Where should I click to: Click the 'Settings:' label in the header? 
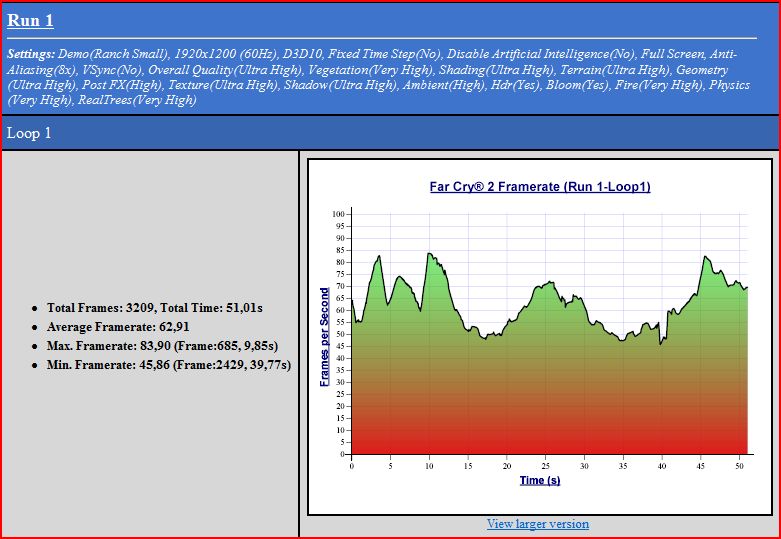point(30,54)
